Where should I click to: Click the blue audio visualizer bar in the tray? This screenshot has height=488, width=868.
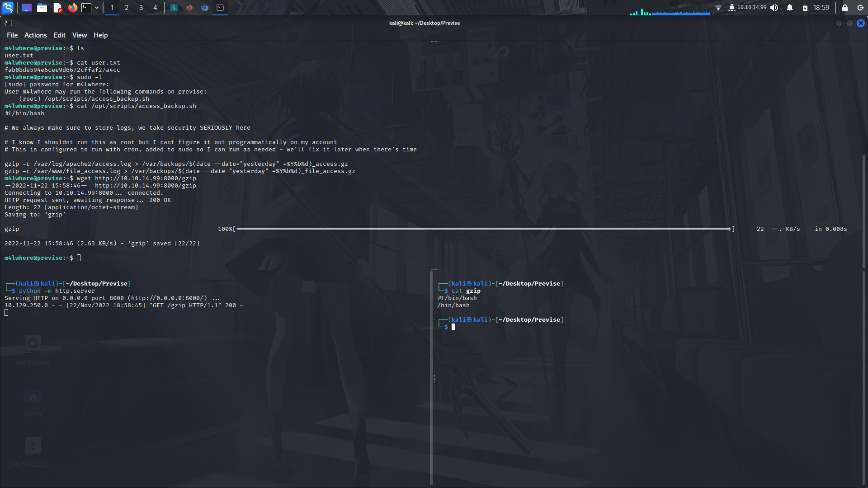681,12
